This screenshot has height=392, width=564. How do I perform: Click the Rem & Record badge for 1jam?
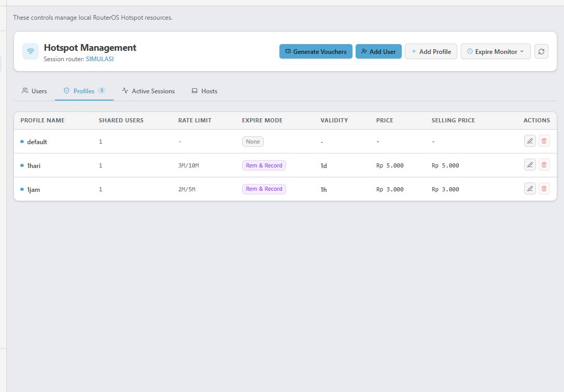264,189
